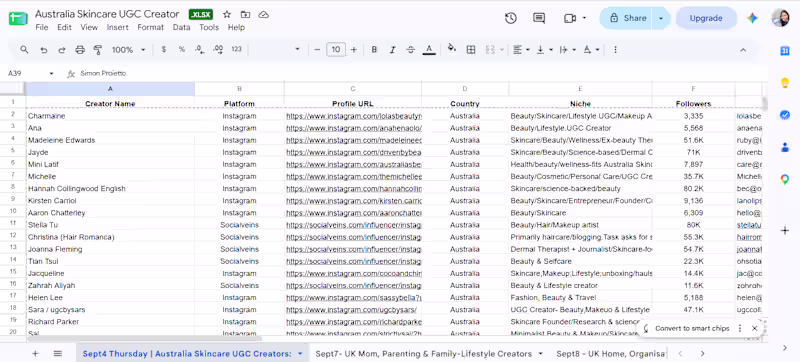Image resolution: width=800 pixels, height=362 pixels.
Task: Open more number formats 123
Action: pyautogui.click(x=236, y=49)
